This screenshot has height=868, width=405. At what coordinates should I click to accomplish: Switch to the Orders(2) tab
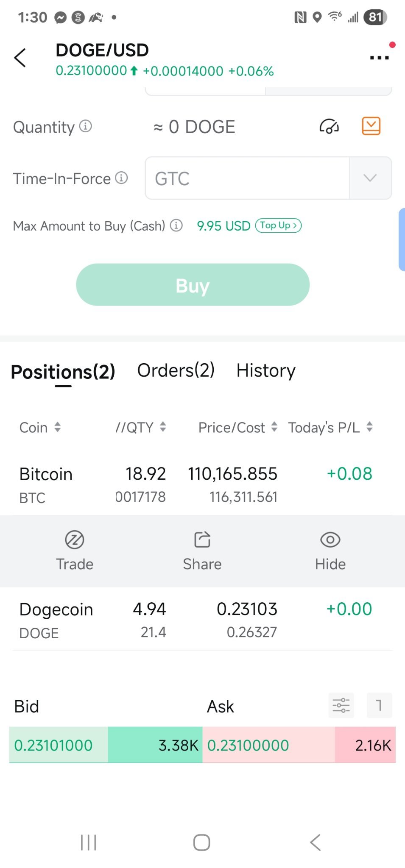[176, 370]
